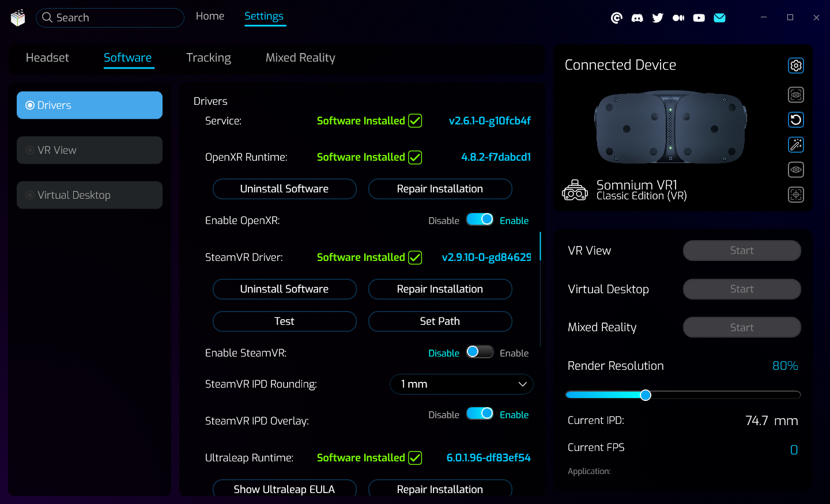The height and width of the screenshot is (504, 830).
Task: Click the green check next to Ultraleap Runtime
Action: click(415, 458)
